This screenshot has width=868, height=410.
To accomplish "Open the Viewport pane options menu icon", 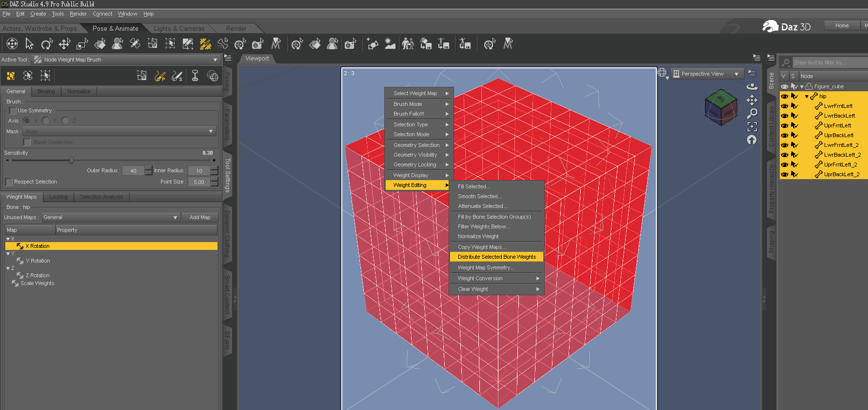I will (757, 58).
